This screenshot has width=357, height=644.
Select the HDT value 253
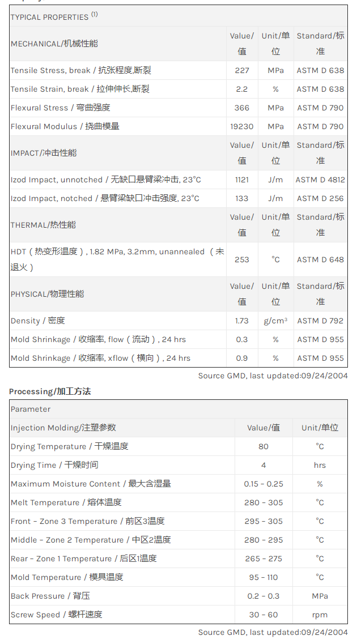[x=242, y=259]
